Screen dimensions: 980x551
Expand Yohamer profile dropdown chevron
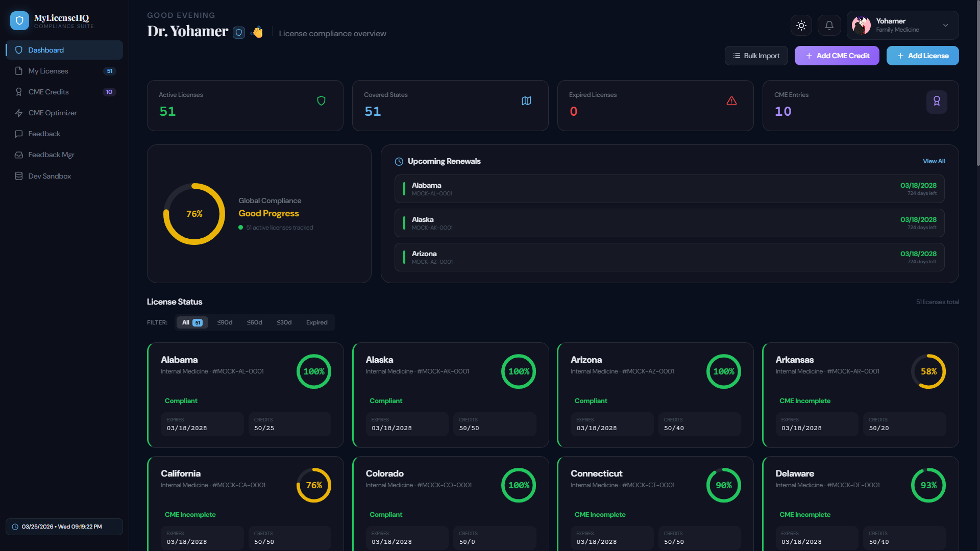tap(945, 26)
